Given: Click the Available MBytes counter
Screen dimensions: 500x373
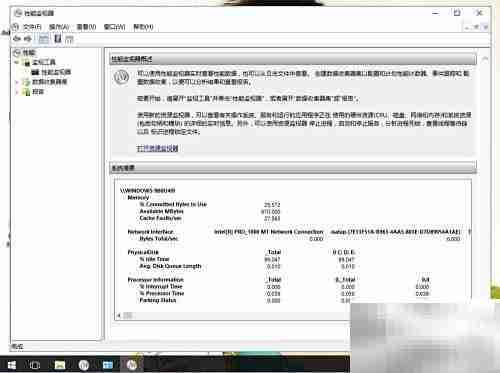Looking at the screenshot, I should 161,211.
